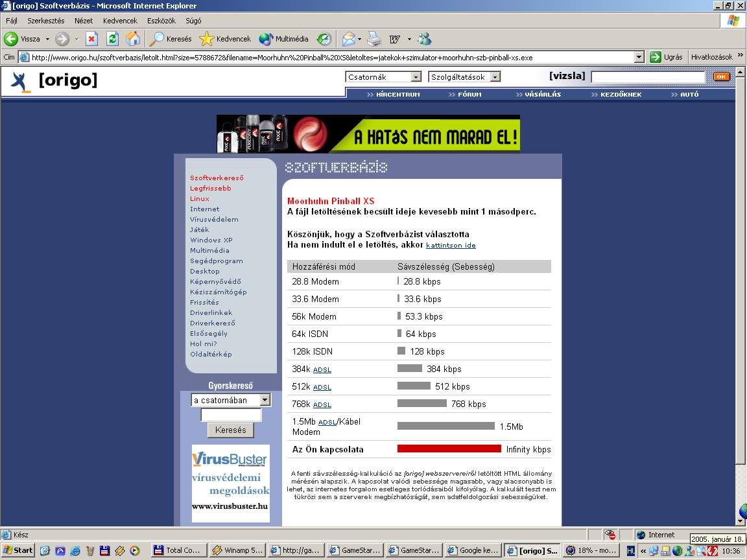Click the orange OK search button
This screenshot has height=560, width=747.
point(721,76)
